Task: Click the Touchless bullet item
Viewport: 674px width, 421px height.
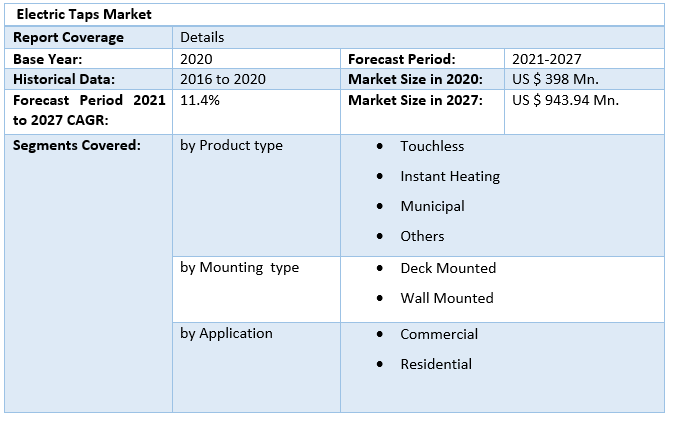Action: tap(432, 146)
